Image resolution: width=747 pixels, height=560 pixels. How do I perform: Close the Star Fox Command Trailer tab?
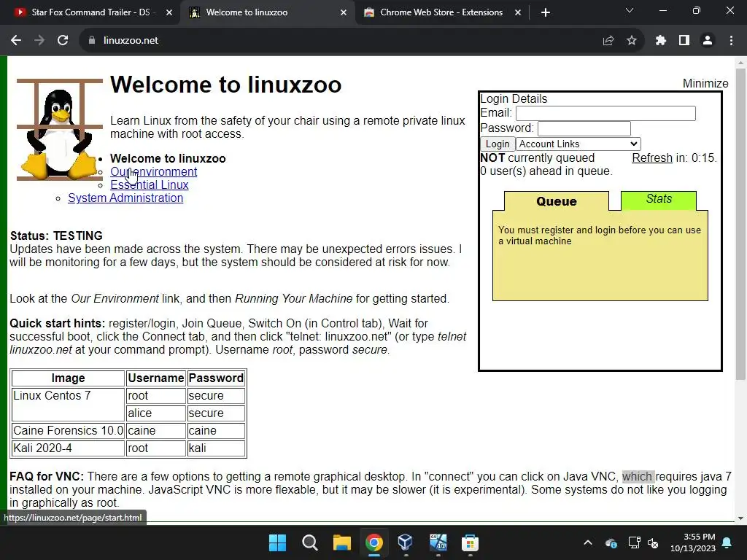point(169,12)
